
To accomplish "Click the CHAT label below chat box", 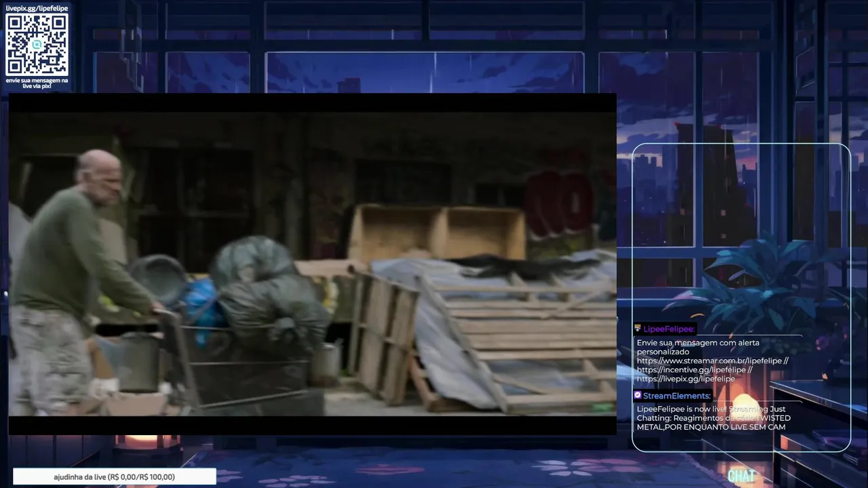I will coord(741,476).
